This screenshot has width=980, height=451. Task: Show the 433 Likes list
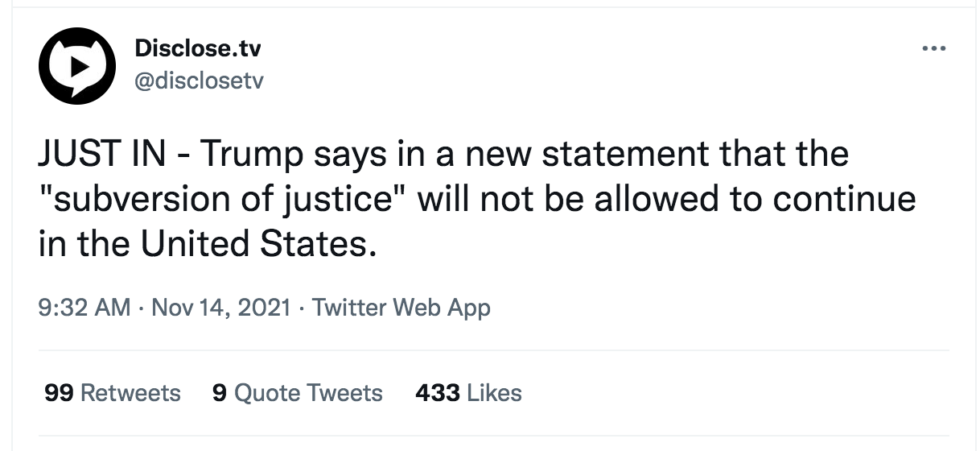(x=468, y=393)
